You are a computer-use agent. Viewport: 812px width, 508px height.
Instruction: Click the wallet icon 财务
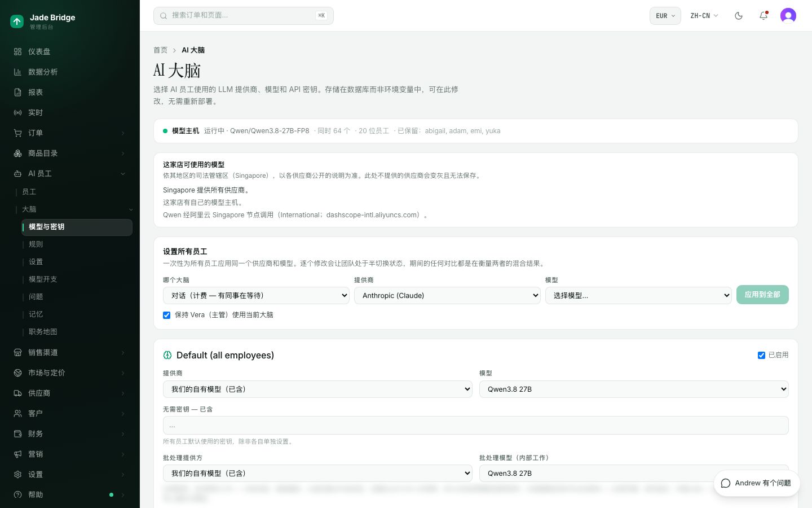click(17, 433)
